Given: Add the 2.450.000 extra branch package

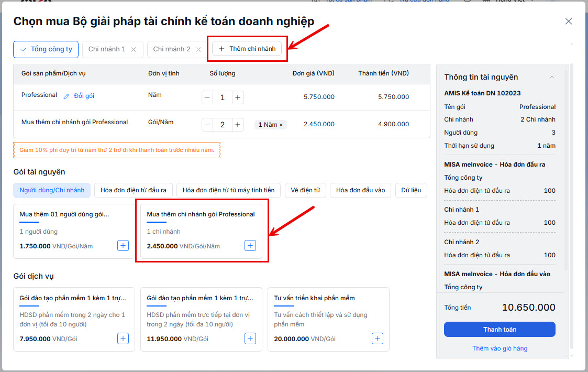Looking at the screenshot, I should point(250,246).
